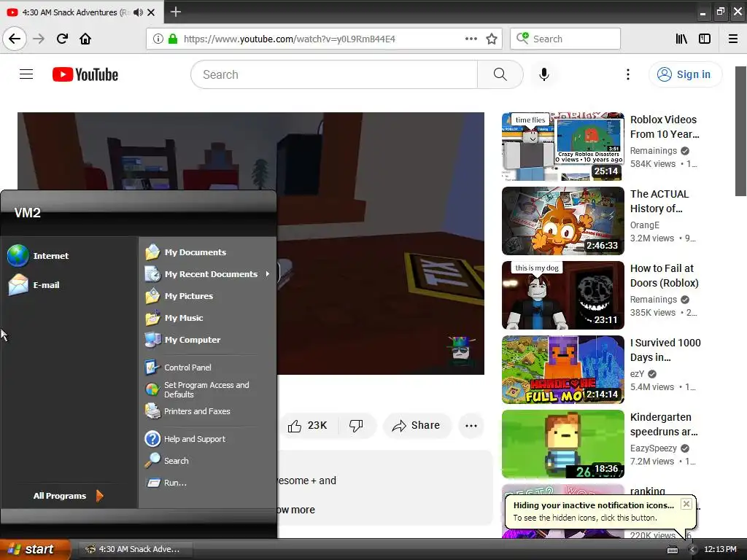Click the 12:13 PM taskbar clock
This screenshot has width=747, height=560.
720,550
